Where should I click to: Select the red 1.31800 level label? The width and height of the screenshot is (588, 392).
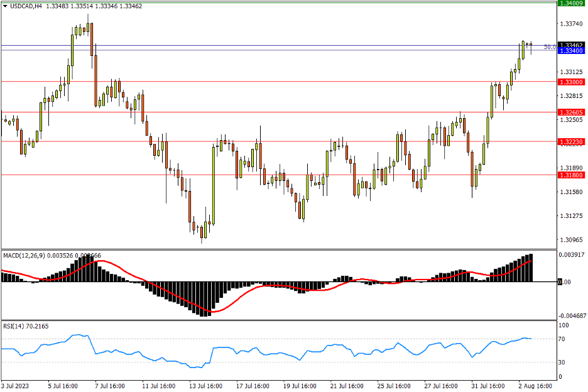(571, 175)
